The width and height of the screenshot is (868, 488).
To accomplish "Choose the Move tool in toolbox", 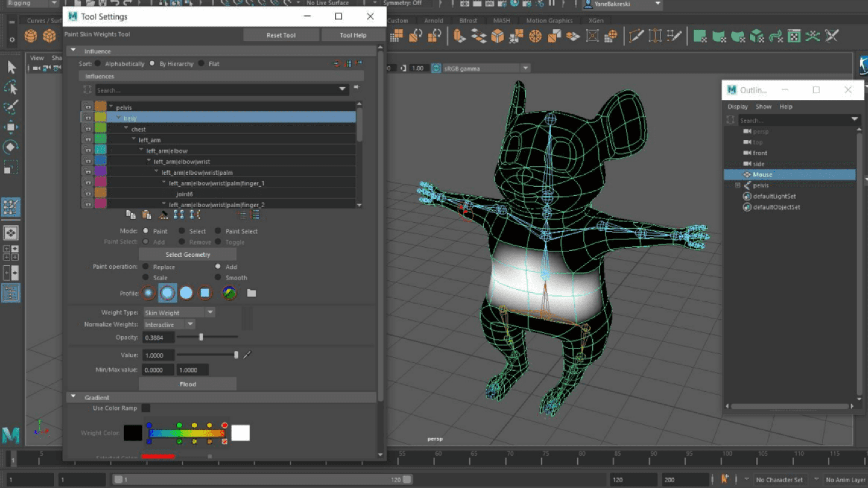I will [x=11, y=127].
